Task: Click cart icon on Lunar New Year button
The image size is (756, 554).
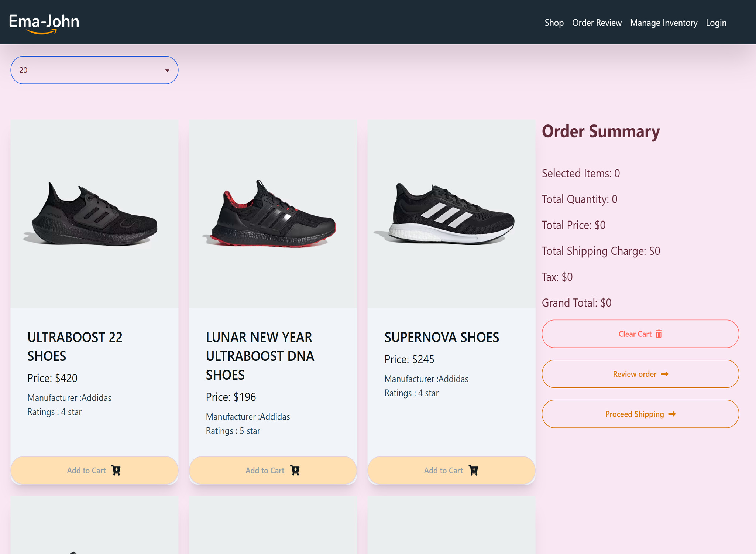Action: tap(295, 470)
